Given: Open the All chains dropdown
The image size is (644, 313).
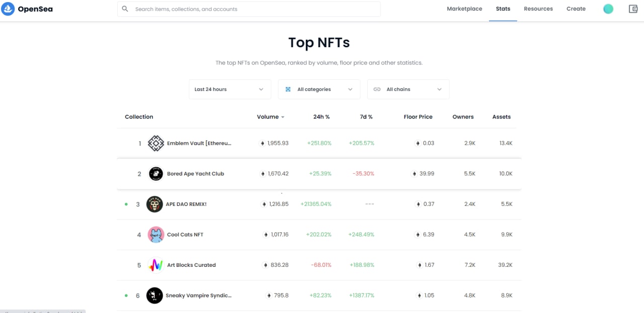Looking at the screenshot, I should [x=408, y=89].
